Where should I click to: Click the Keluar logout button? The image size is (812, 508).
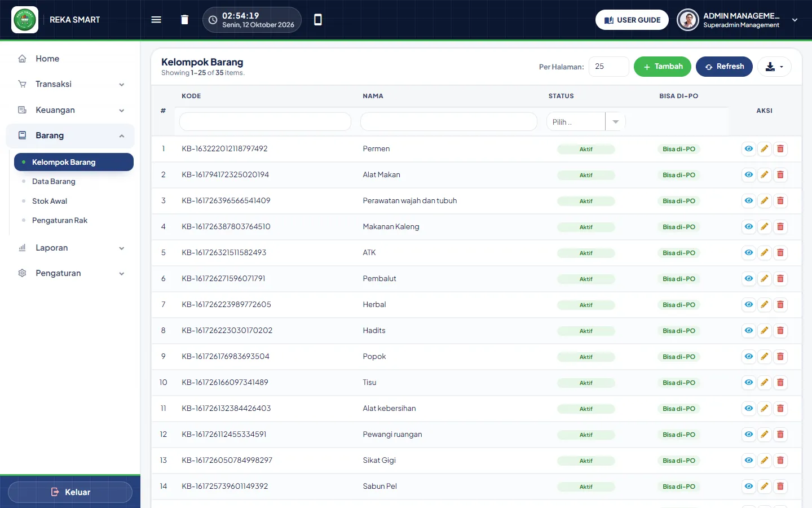pos(70,492)
